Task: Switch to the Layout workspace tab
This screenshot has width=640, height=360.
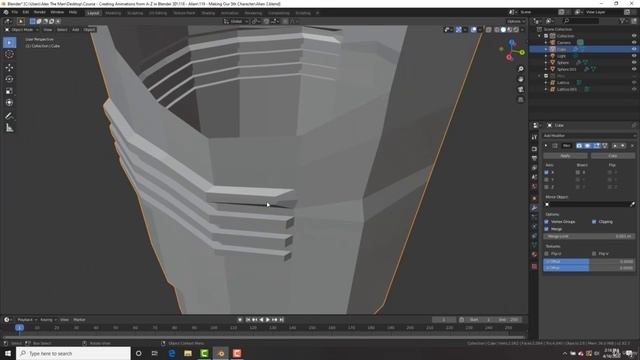Action: pyautogui.click(x=93, y=13)
